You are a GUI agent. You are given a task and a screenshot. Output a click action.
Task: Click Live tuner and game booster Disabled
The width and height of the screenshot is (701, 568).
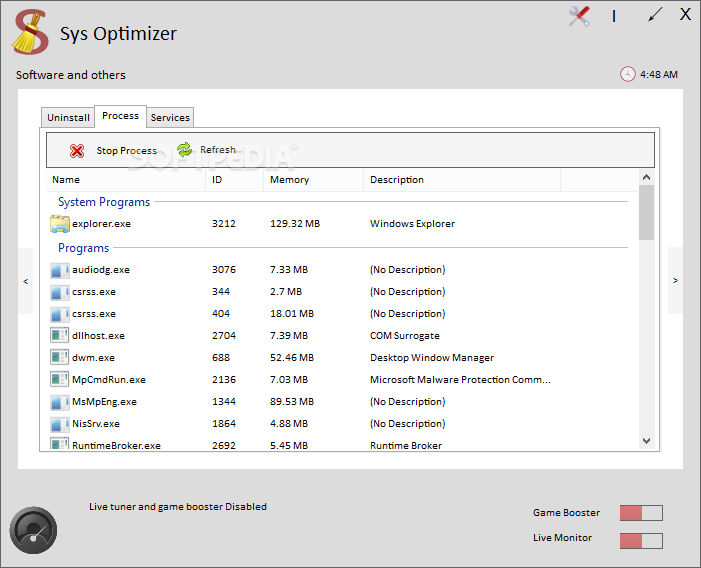point(177,507)
